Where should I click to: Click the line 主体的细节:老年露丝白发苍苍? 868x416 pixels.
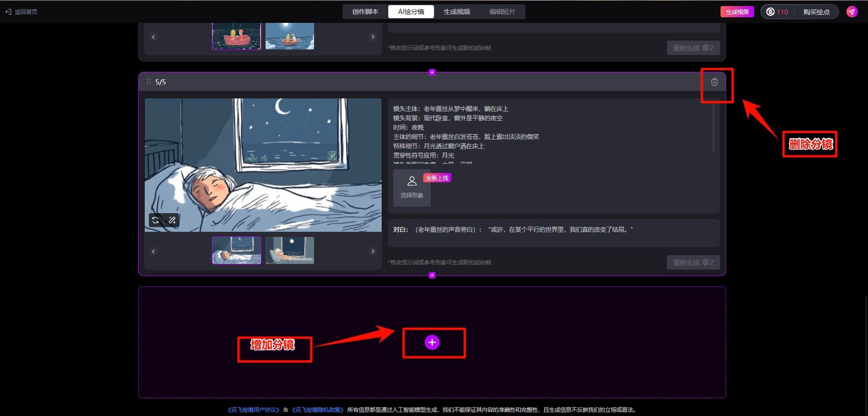coord(466,137)
